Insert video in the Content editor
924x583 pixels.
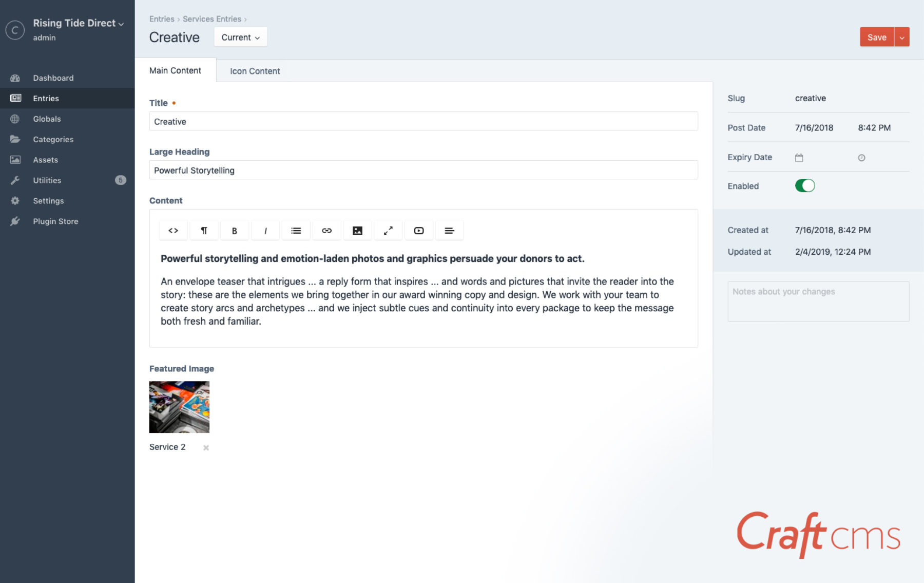pos(419,231)
